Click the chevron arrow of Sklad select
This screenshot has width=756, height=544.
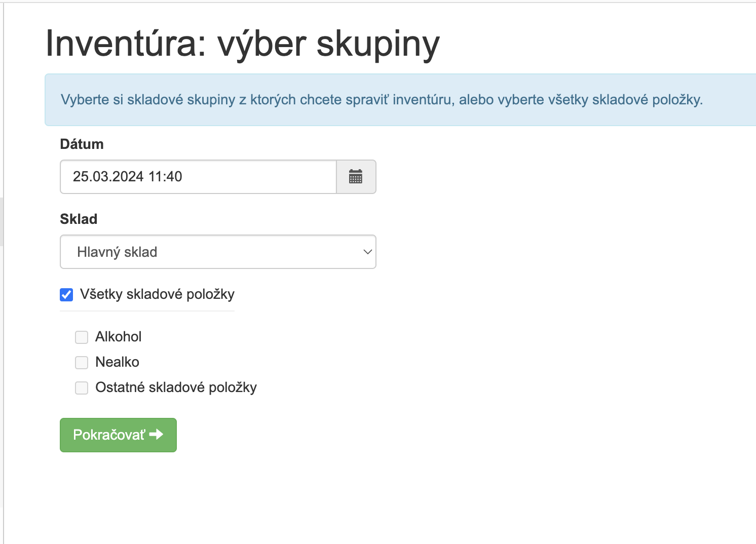[x=368, y=252]
